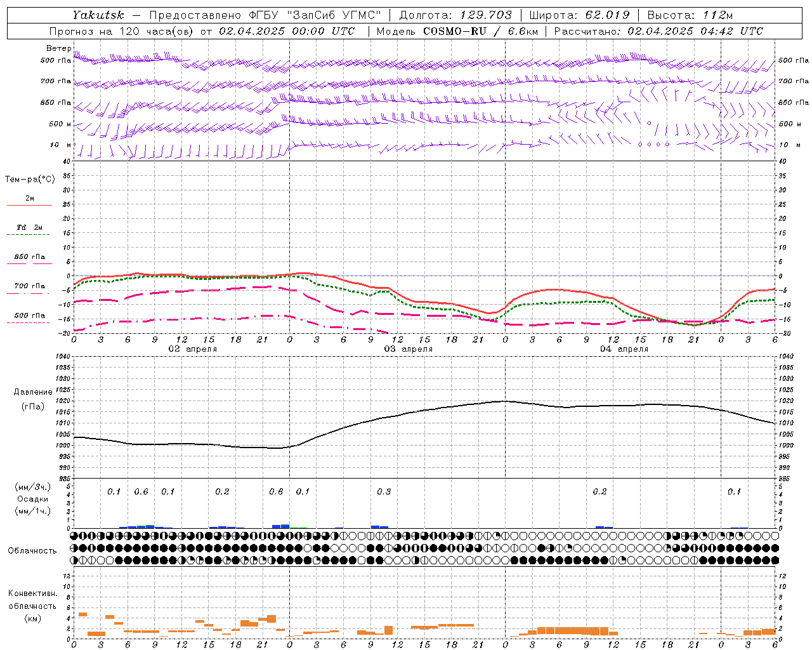Select the (мм/1ч.) precipitation unit label

point(33,511)
